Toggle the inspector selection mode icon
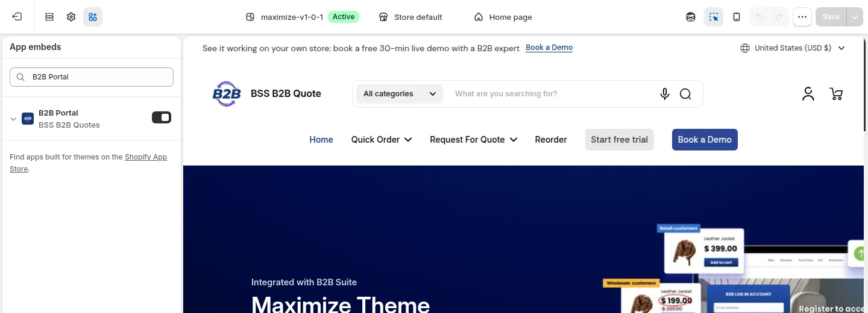Viewport: 868px width, 313px height. (x=714, y=17)
